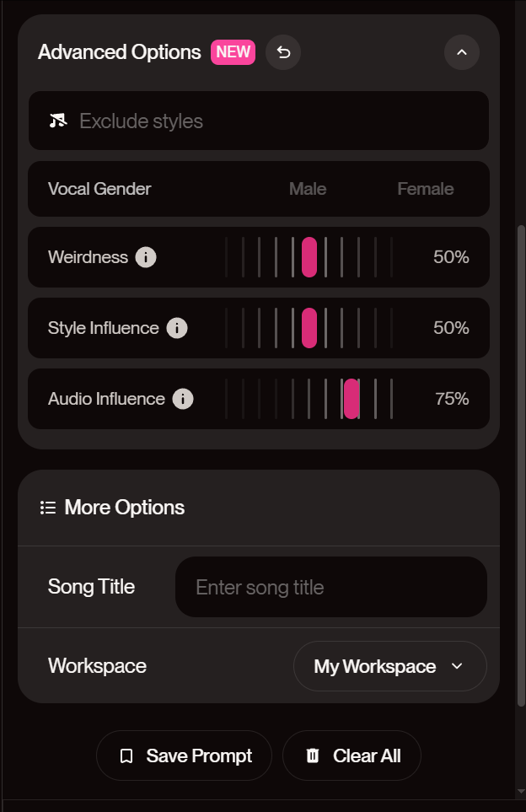Click the Clear All button
Image resolution: width=526 pixels, height=812 pixels.
point(352,756)
